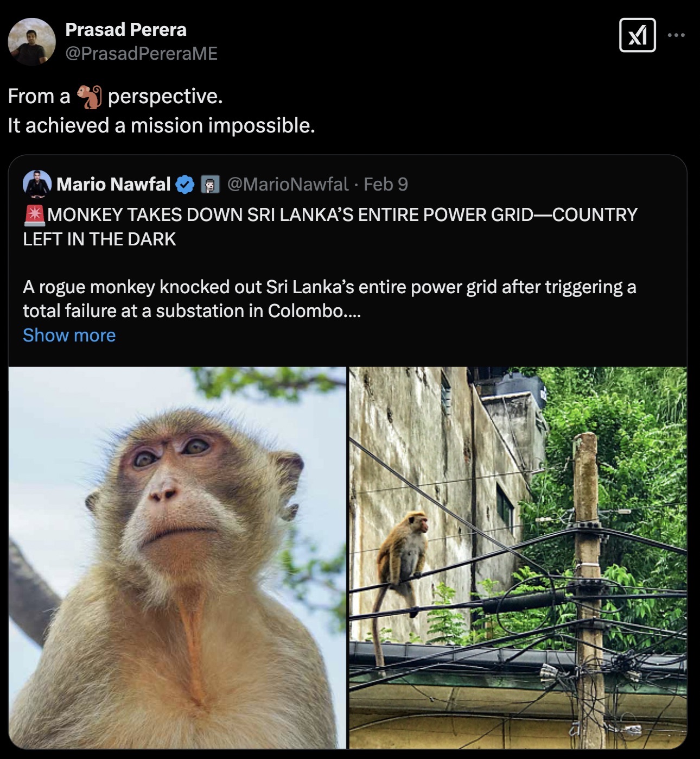The image size is (700, 759).
Task: Click Mario Nawfal's verified checkmark badge
Action: pos(184,185)
